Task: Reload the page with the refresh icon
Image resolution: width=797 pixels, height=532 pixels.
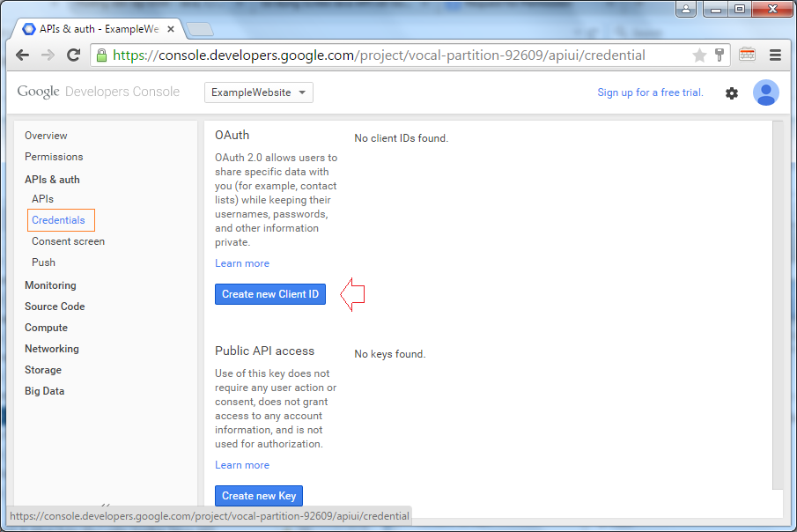Action: tap(74, 55)
